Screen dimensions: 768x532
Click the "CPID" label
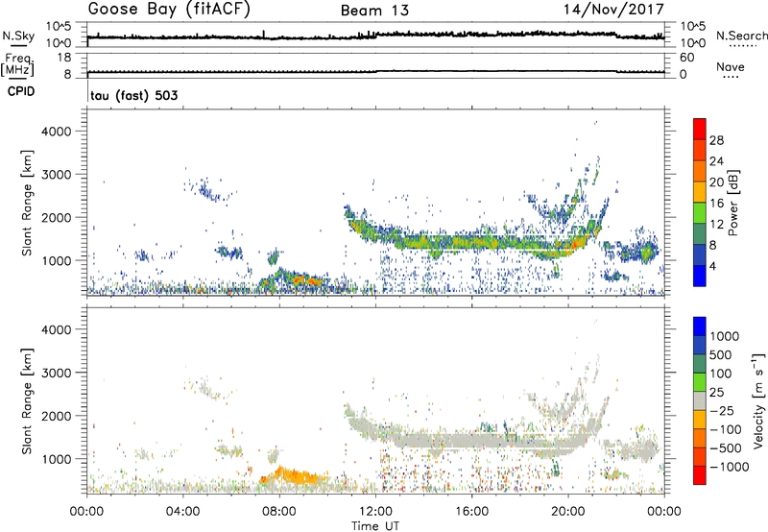(x=21, y=91)
